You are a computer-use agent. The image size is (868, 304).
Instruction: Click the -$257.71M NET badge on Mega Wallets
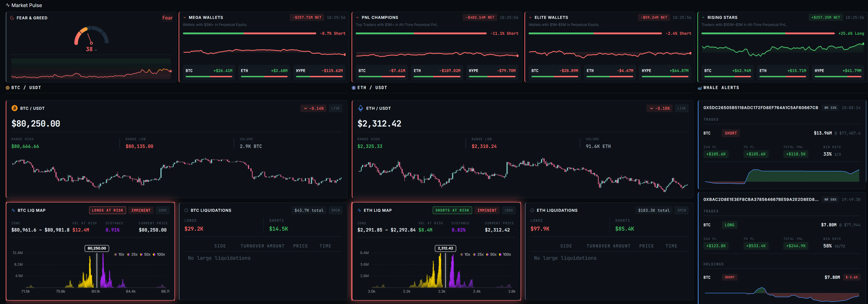click(307, 17)
